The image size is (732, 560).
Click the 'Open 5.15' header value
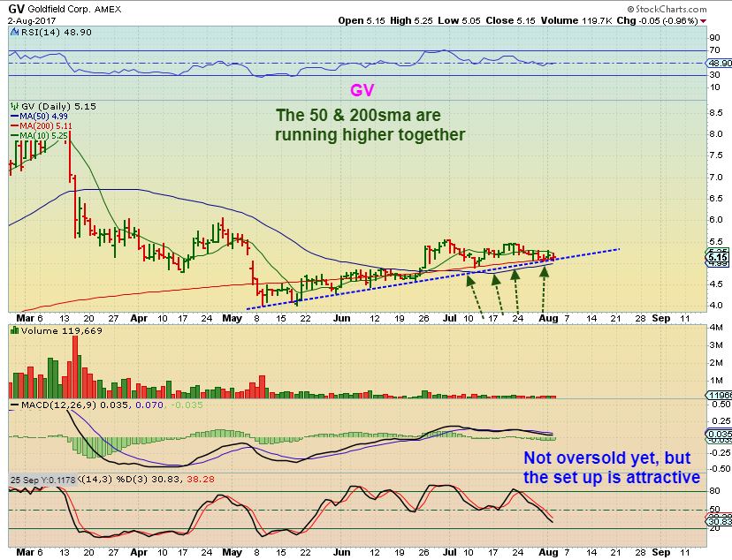pyautogui.click(x=362, y=20)
